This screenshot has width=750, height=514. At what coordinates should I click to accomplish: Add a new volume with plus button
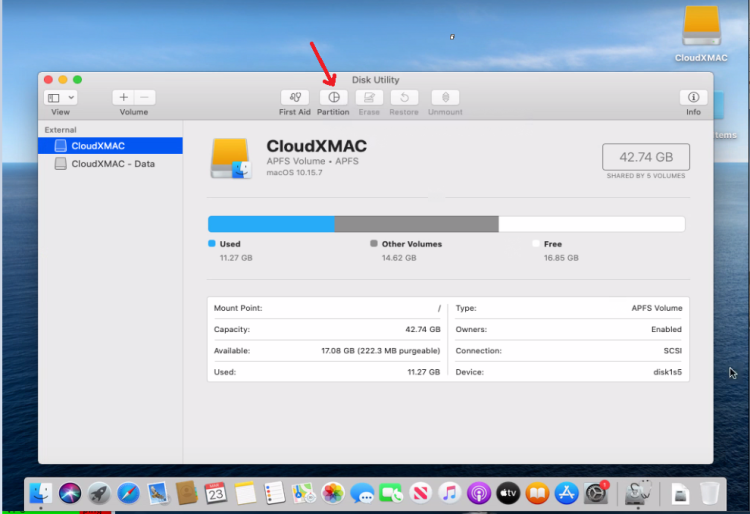click(123, 98)
